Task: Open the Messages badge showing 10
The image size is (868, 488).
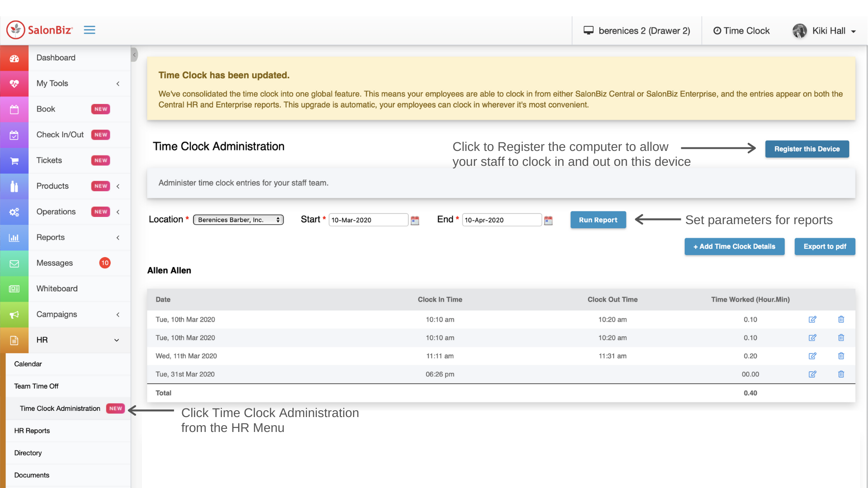Action: 105,263
